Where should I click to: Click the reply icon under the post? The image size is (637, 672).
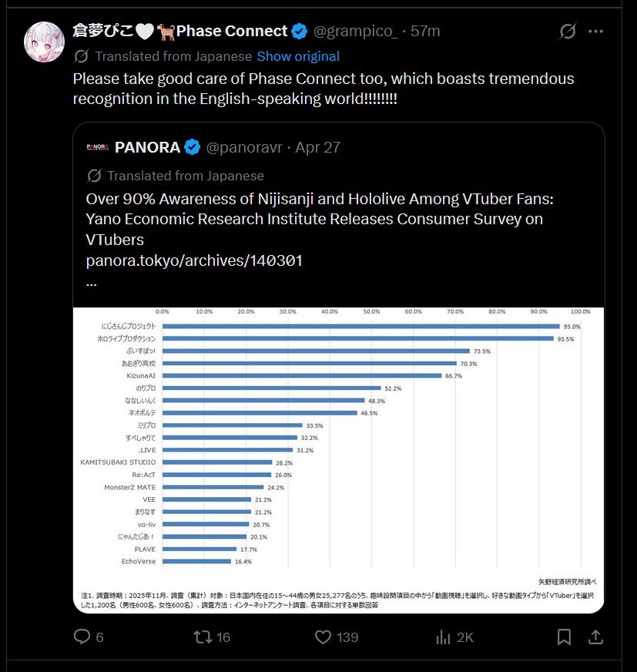[x=82, y=637]
